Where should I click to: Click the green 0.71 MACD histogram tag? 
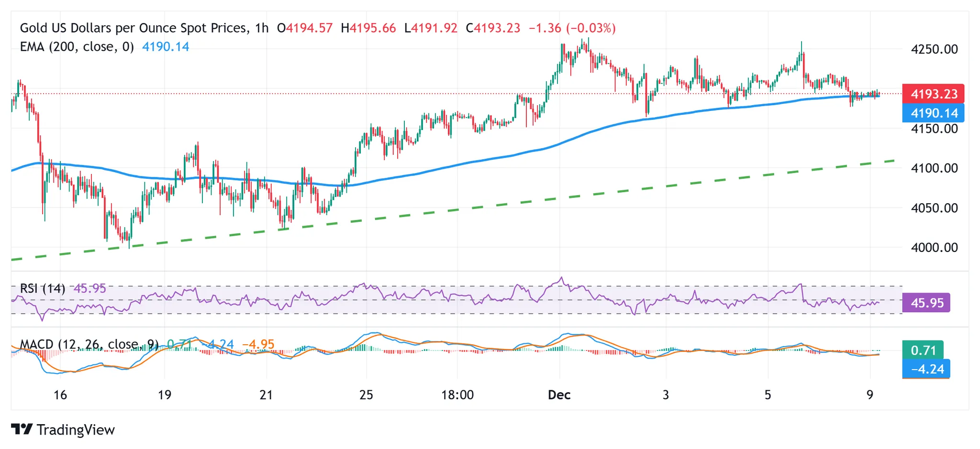[x=923, y=350]
